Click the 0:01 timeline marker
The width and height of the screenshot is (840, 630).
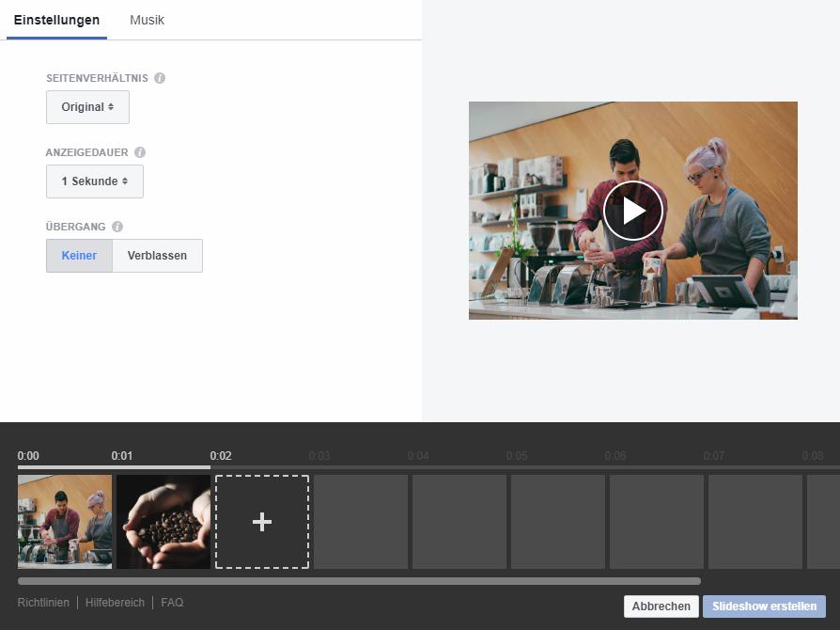122,456
